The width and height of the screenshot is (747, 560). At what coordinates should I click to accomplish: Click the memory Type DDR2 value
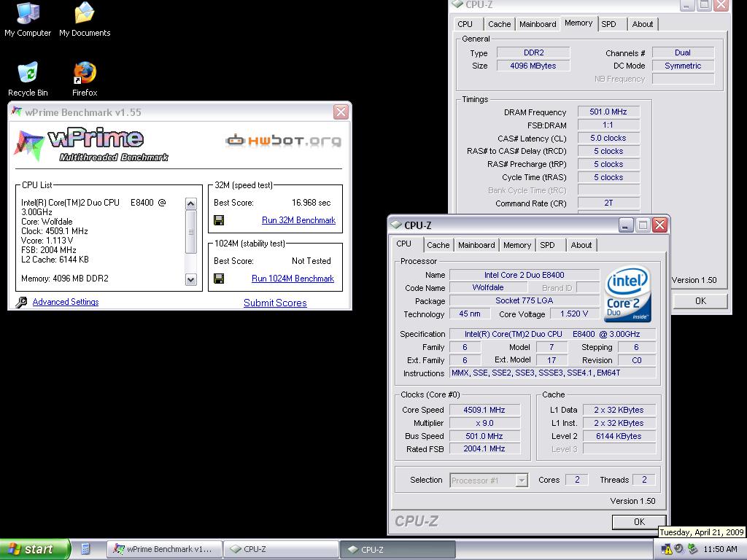tap(533, 52)
